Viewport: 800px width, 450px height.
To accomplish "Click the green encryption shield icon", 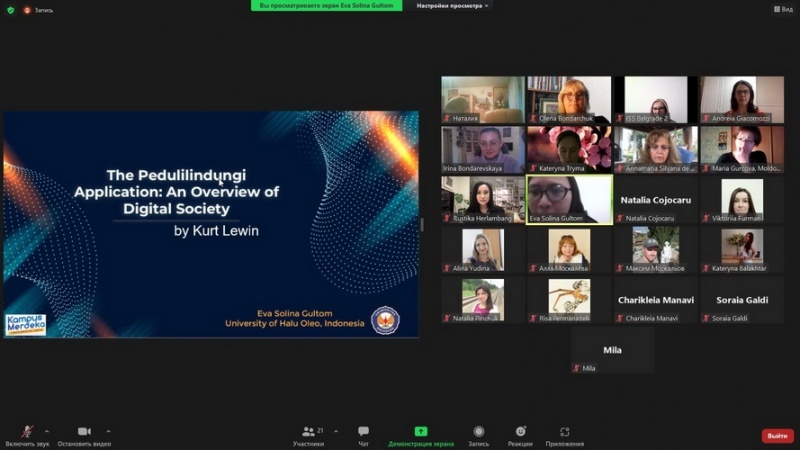I will click(x=11, y=10).
